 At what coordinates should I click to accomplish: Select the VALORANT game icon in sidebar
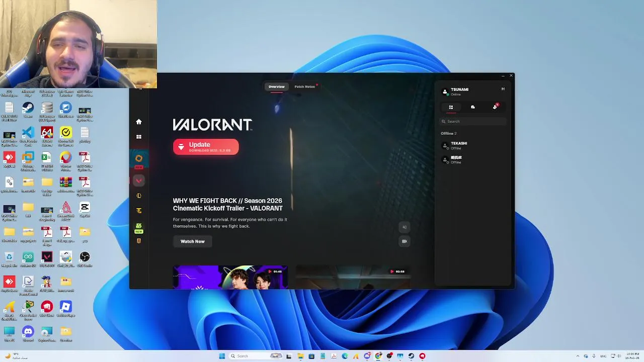click(139, 180)
